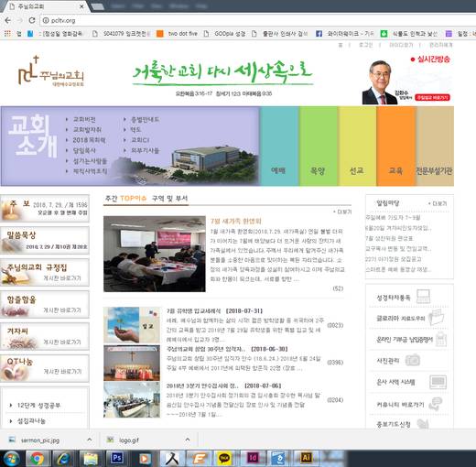Open the Windows Start menu
The height and width of the screenshot is (467, 476).
(x=11, y=458)
